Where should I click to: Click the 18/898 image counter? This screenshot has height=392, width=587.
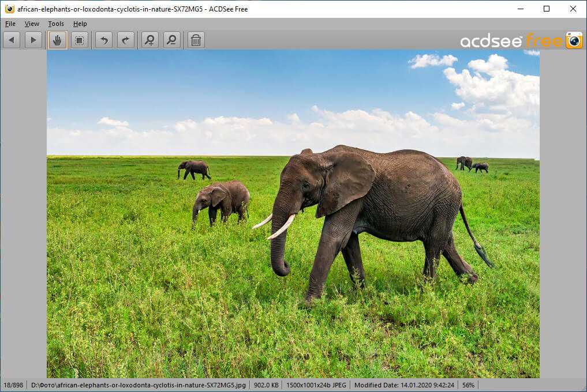click(13, 385)
